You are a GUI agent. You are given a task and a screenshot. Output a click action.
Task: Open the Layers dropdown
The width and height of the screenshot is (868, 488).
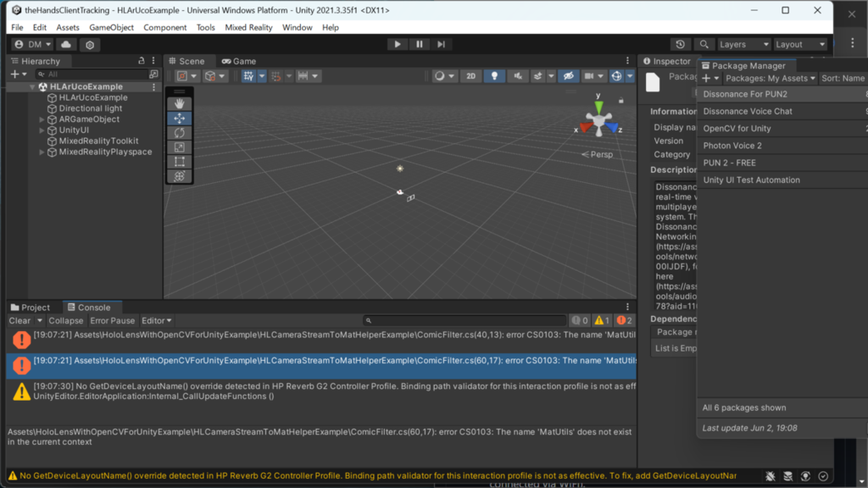pos(744,44)
